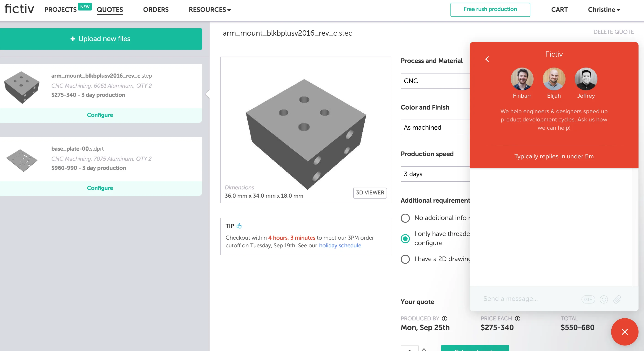Open the Cart
Viewport: 644px width, 351px height.
click(x=559, y=10)
